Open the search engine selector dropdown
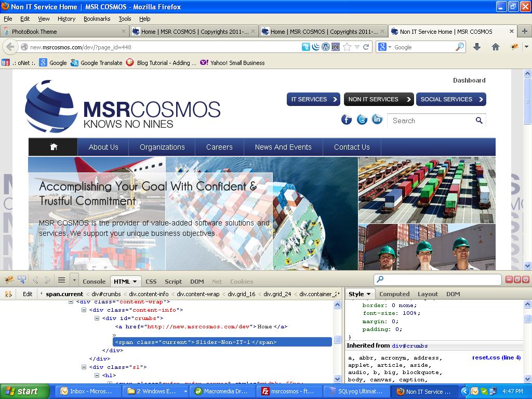532x399 pixels. click(x=390, y=47)
